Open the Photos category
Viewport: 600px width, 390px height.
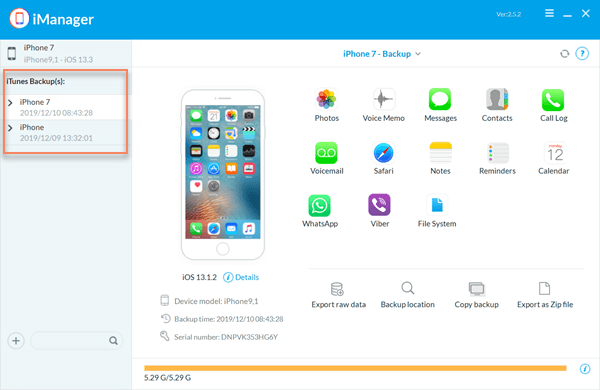pyautogui.click(x=326, y=104)
